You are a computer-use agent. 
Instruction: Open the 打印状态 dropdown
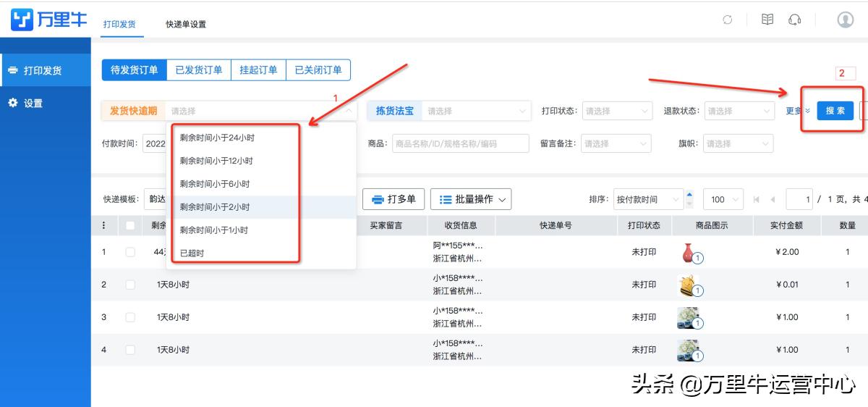(617, 111)
